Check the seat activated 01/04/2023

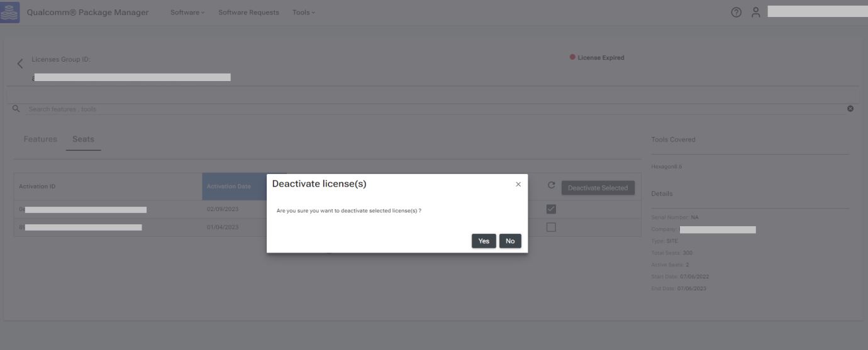(x=551, y=227)
